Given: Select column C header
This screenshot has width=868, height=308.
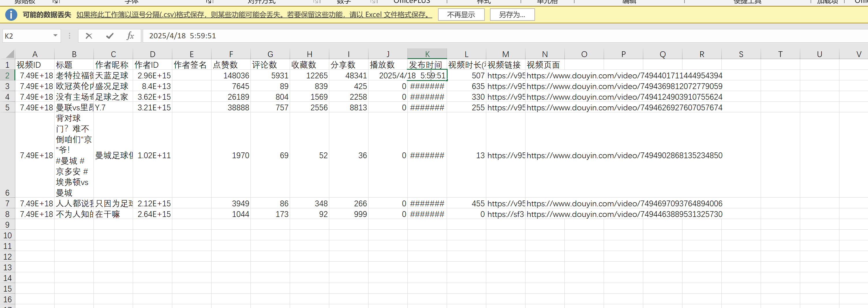Looking at the screenshot, I should point(113,54).
